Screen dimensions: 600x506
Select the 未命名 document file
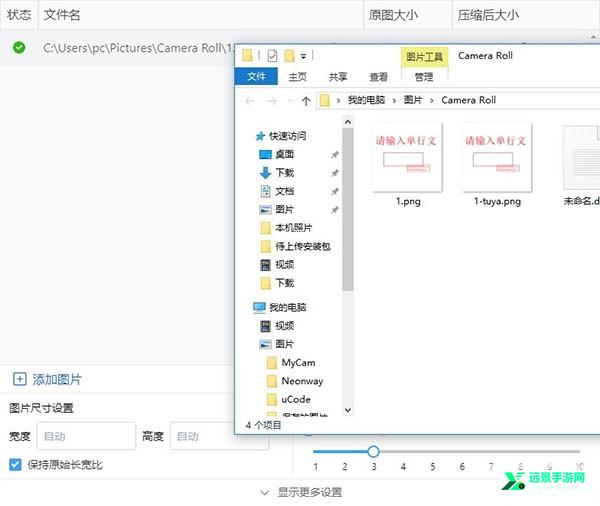pyautogui.click(x=581, y=165)
